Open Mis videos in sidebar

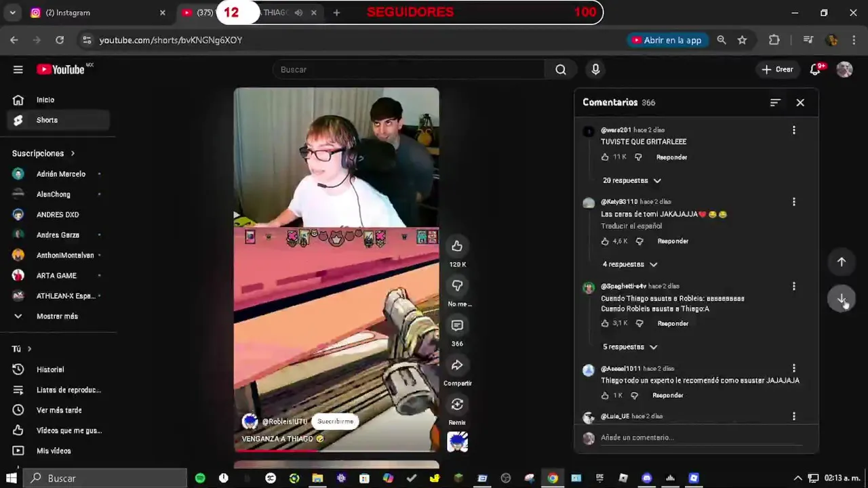point(58,451)
